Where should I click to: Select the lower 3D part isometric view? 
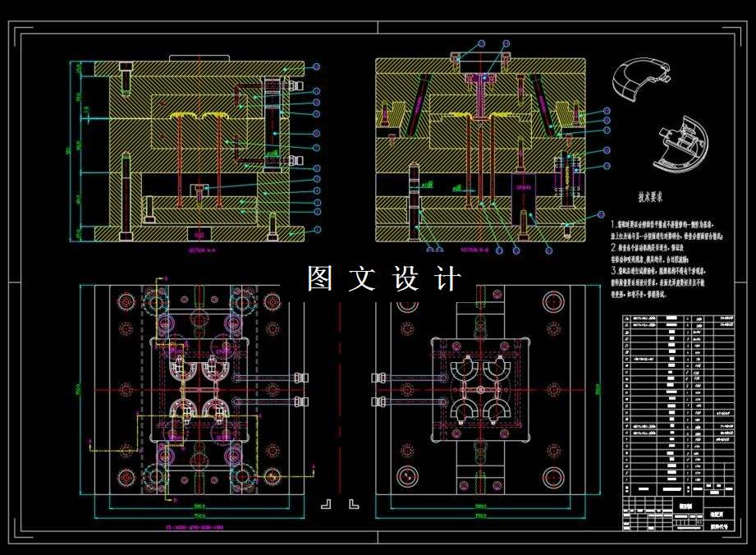click(680, 144)
